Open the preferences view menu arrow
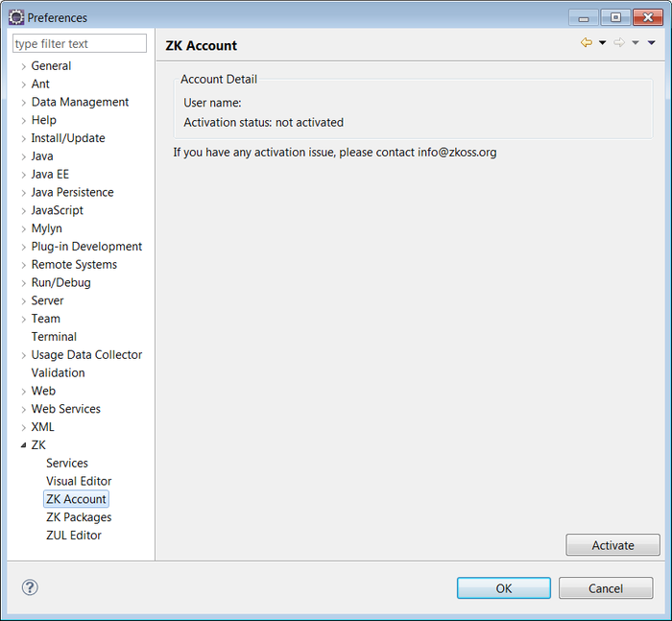Image resolution: width=672 pixels, height=621 pixels. coord(652,42)
